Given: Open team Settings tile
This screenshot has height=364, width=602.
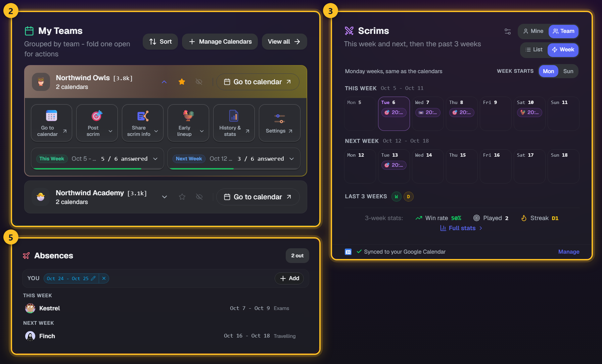Looking at the screenshot, I should 279,123.
